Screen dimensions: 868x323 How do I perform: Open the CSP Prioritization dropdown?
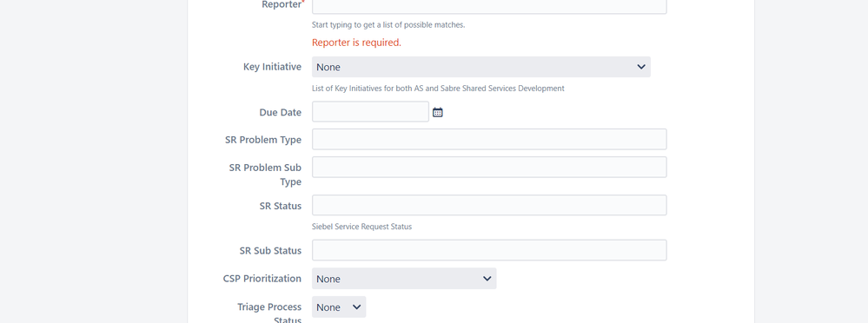[x=404, y=279]
